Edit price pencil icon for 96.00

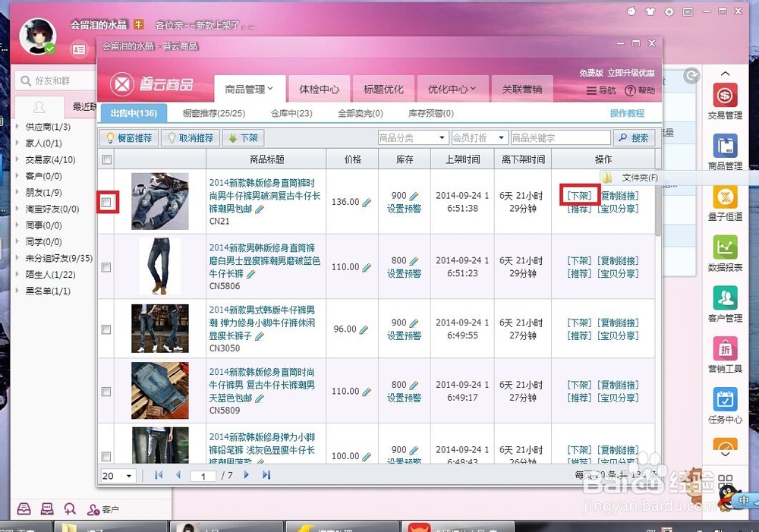pyautogui.click(x=364, y=329)
